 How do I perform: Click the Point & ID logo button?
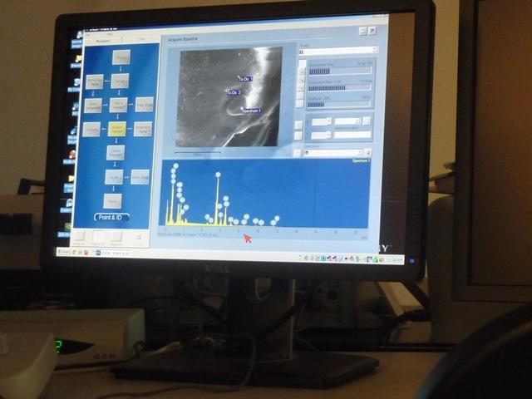[x=111, y=217]
